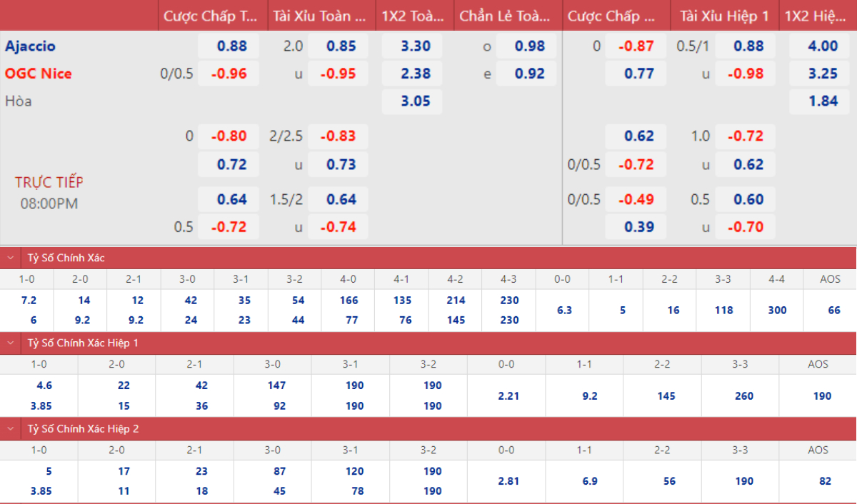The height and width of the screenshot is (504, 857).
Task: Collapse the Tỷ Số Chính Xác section chevron
Action: (x=10, y=258)
